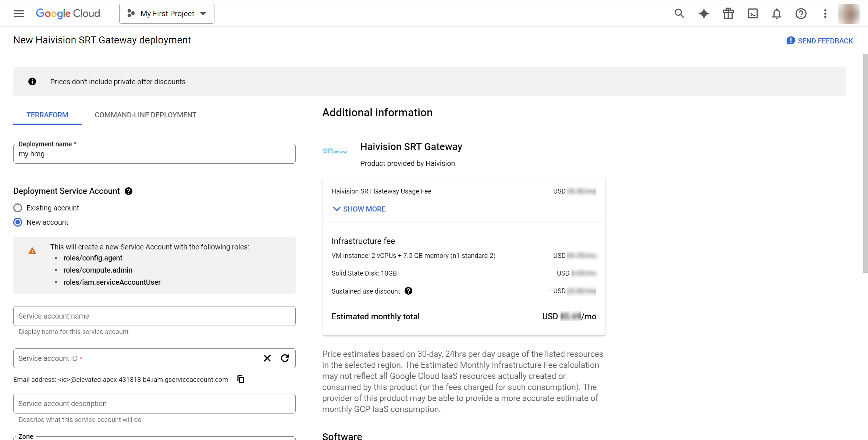
Task: Switch to the Command-Line Deployment tab
Action: coord(145,115)
